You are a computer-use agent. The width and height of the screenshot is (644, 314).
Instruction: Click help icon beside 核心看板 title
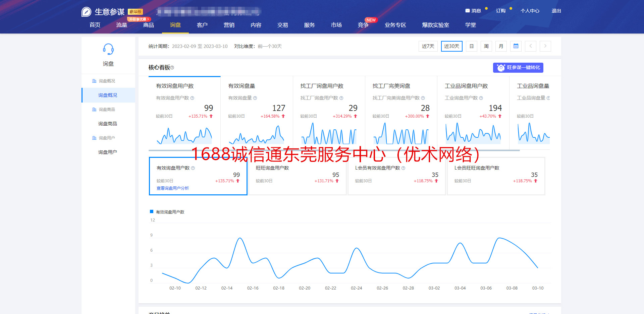172,68
